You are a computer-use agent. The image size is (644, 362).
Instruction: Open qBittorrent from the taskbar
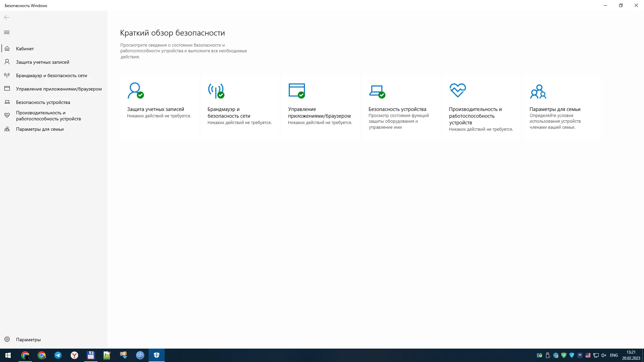point(140,355)
